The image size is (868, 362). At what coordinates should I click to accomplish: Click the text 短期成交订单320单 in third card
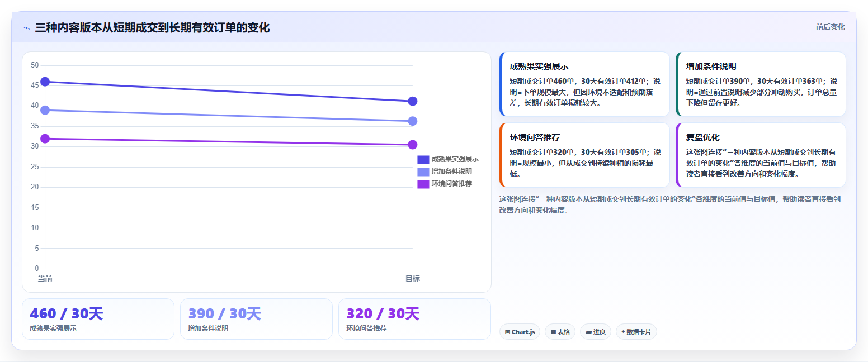point(542,152)
